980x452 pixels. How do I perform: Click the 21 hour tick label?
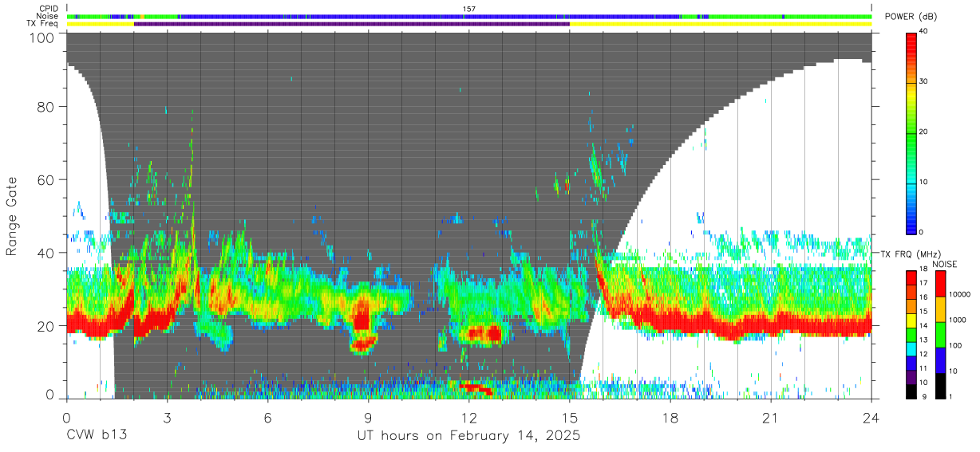point(771,419)
